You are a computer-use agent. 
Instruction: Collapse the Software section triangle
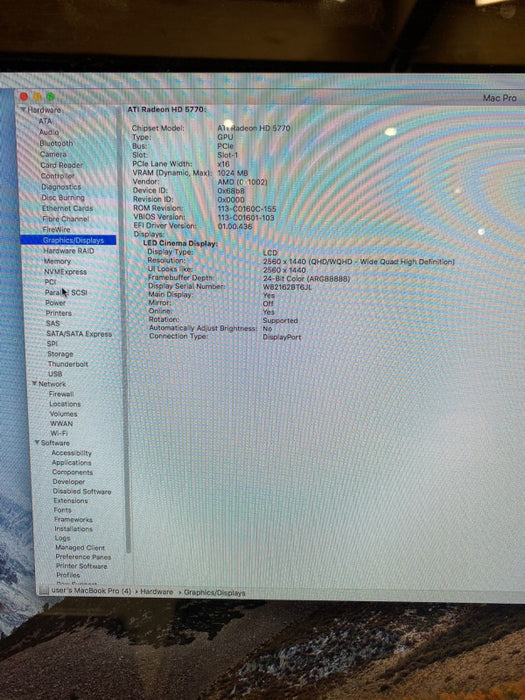coord(38,443)
